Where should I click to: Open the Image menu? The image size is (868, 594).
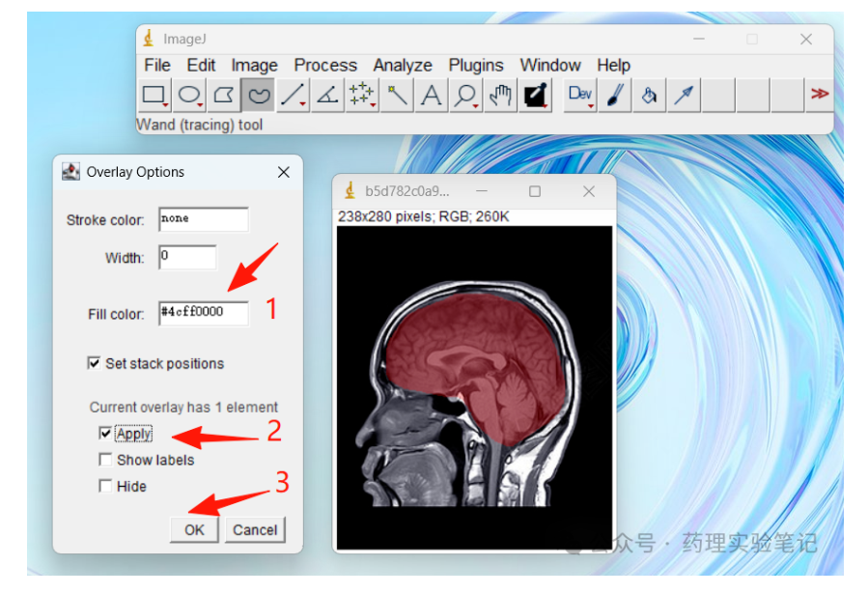[x=254, y=66]
